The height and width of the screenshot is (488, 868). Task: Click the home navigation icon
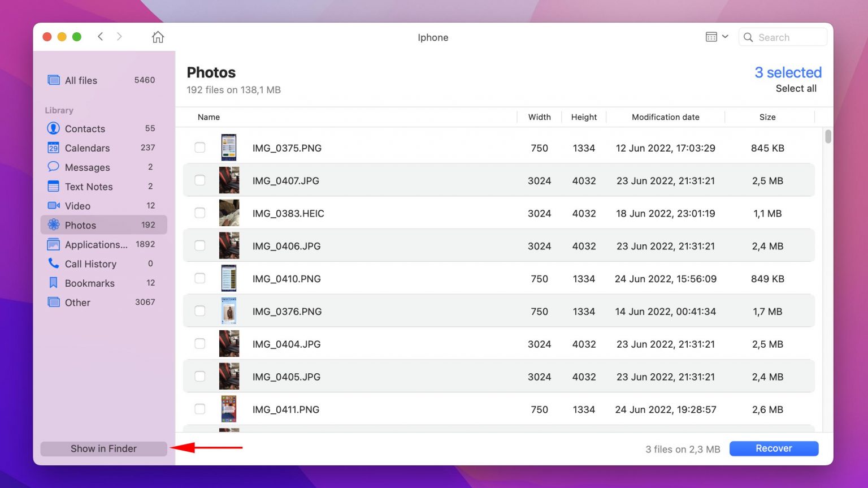[x=158, y=36]
